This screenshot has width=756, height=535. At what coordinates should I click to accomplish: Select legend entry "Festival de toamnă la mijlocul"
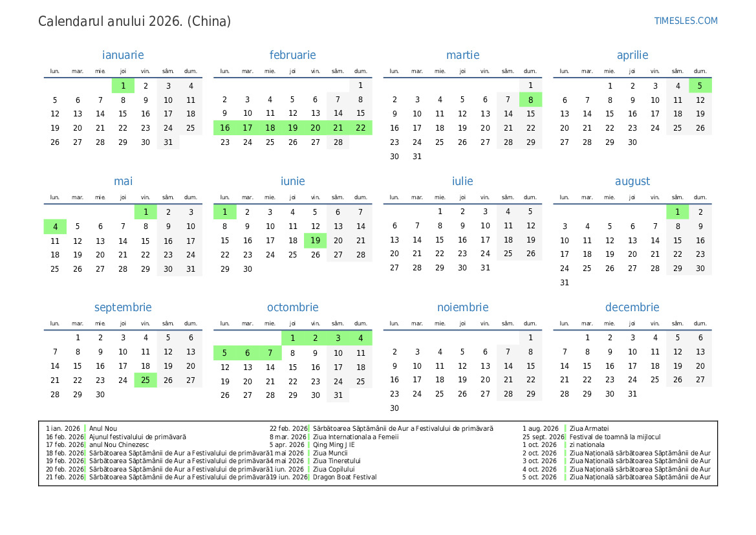coord(615,437)
